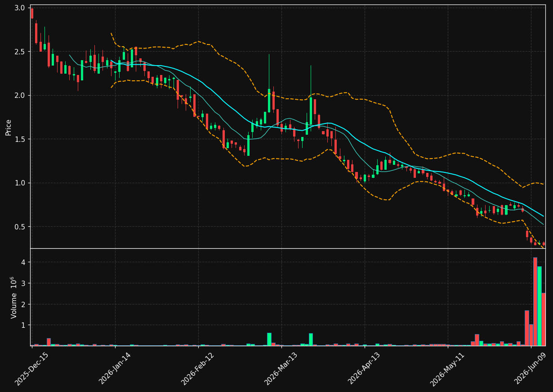Click the 2026-Jan-14 date label
Image resolution: width=553 pixels, height=392 pixels.
(x=115, y=369)
